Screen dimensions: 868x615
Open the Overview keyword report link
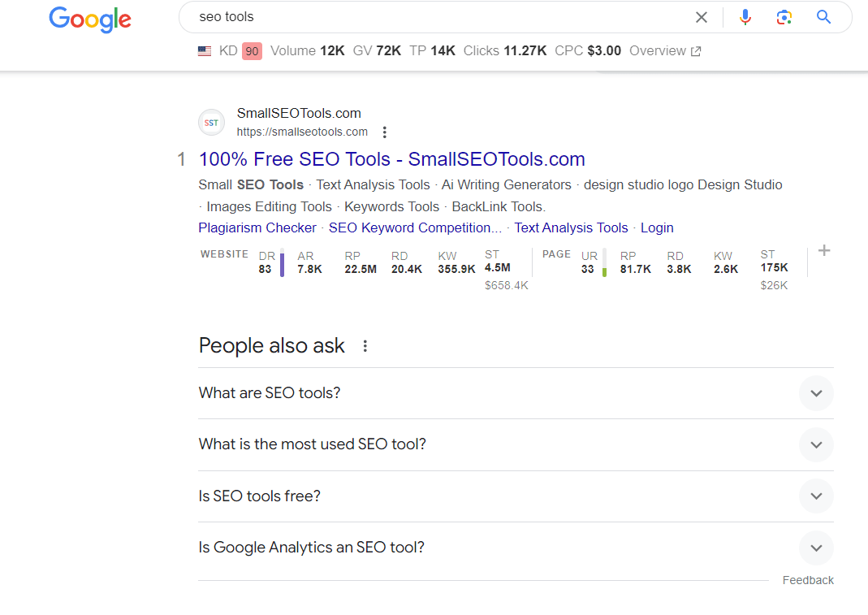(x=665, y=51)
